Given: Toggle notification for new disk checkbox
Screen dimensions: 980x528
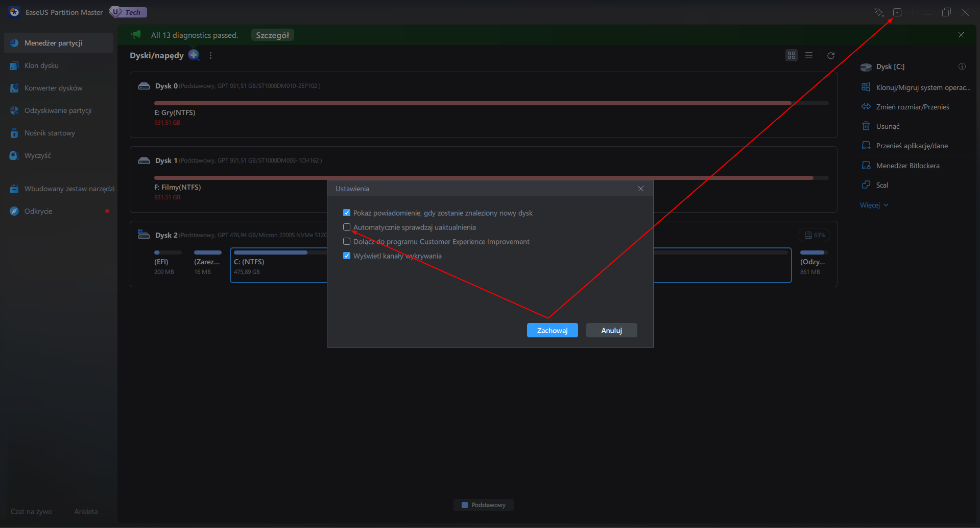Looking at the screenshot, I should [347, 213].
